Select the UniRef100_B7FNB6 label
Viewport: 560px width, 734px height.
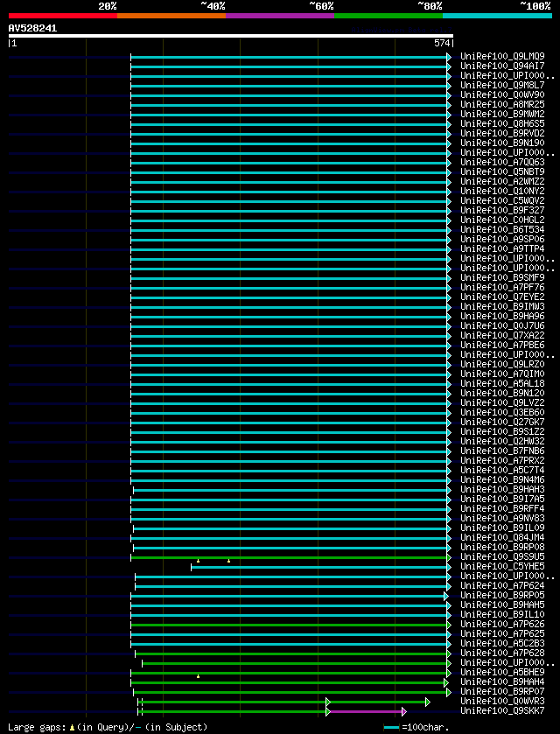[502, 451]
